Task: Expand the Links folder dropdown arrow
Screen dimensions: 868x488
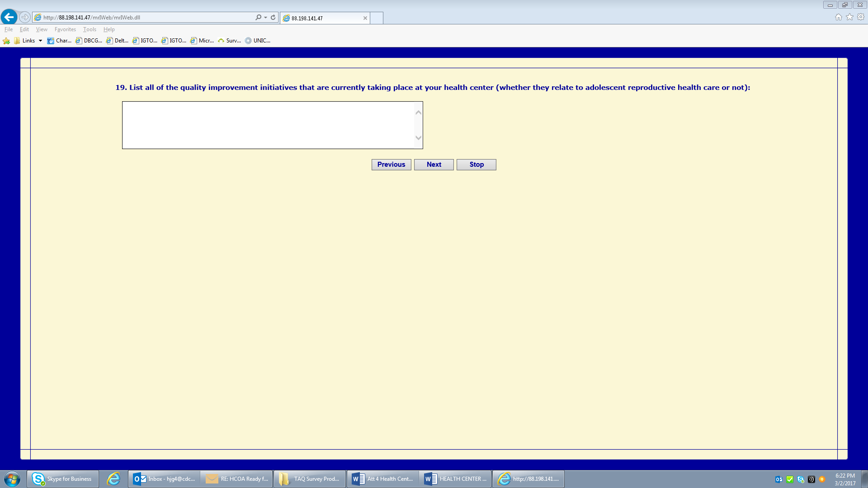Action: tap(40, 41)
